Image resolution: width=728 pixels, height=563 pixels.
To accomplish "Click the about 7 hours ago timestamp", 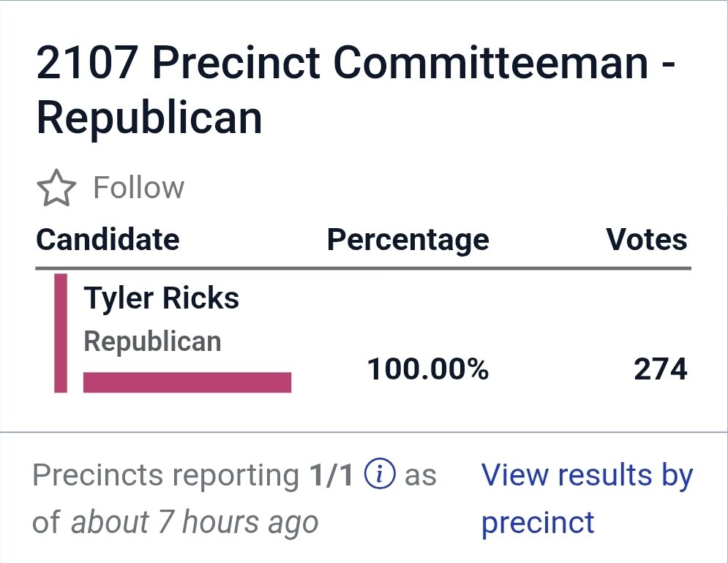I will (x=194, y=522).
